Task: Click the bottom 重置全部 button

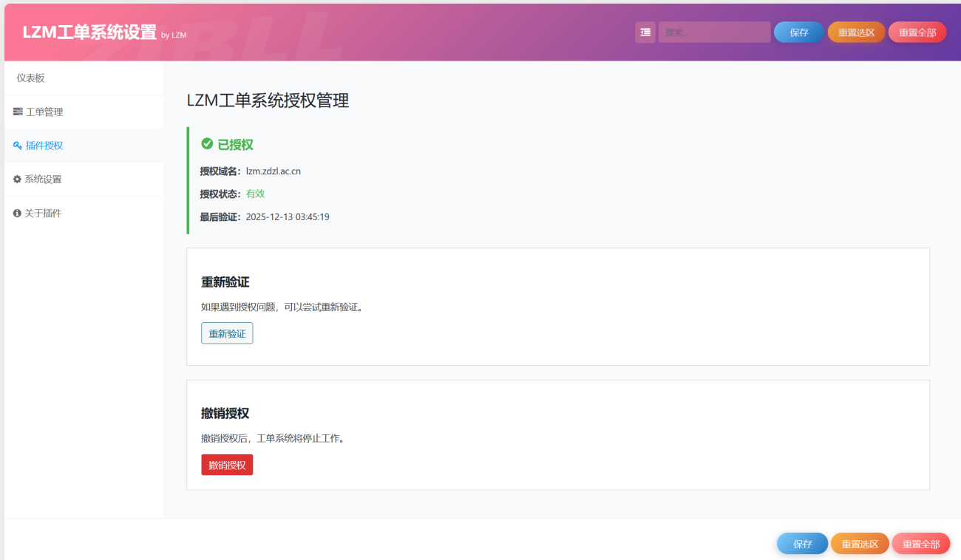Action: (x=920, y=543)
